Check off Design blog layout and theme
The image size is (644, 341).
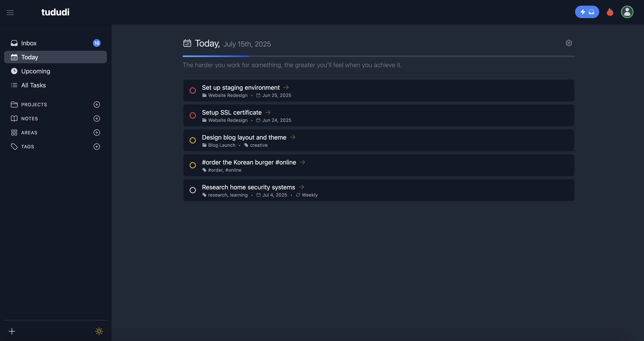coord(193,140)
